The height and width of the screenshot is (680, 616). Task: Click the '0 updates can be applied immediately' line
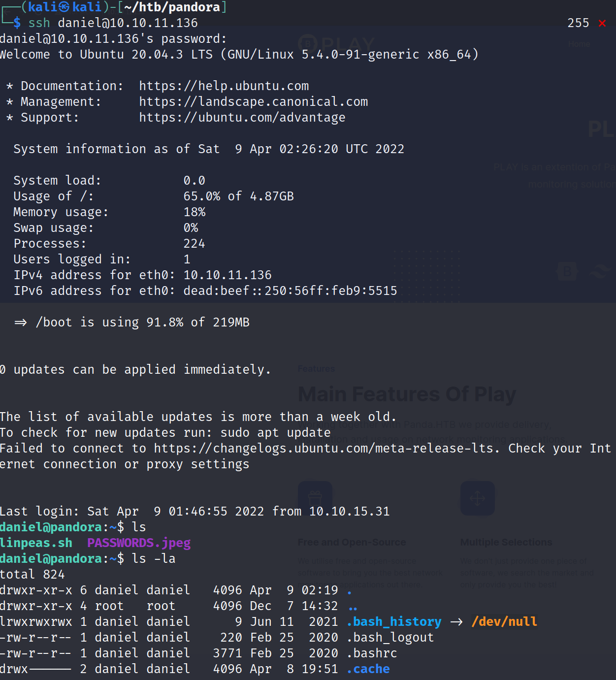tap(135, 370)
